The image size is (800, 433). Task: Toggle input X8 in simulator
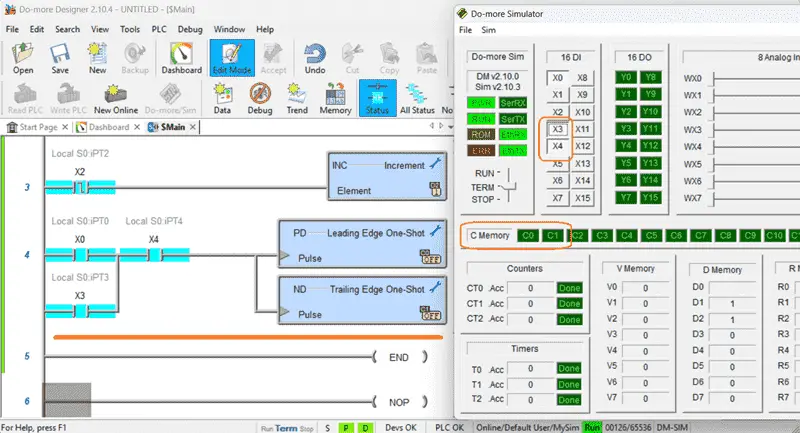click(582, 78)
